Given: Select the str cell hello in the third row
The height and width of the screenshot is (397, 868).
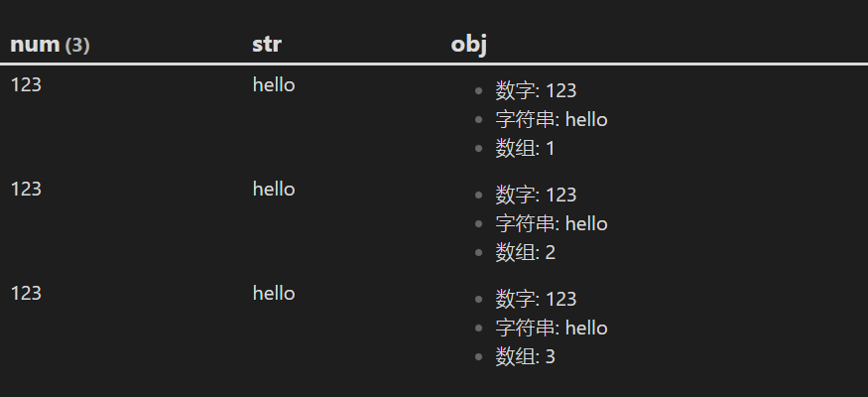Looking at the screenshot, I should click(x=274, y=293).
